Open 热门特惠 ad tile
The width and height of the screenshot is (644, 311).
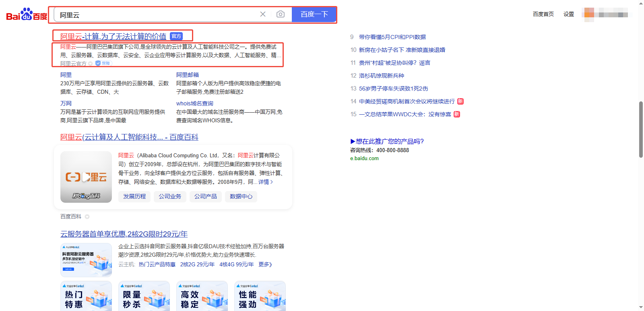click(x=86, y=296)
